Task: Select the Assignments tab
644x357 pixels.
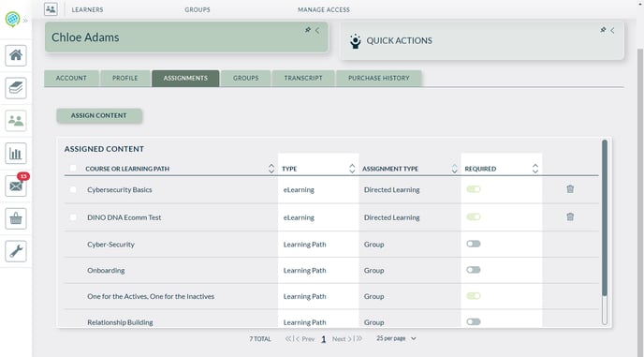Action: pos(185,78)
